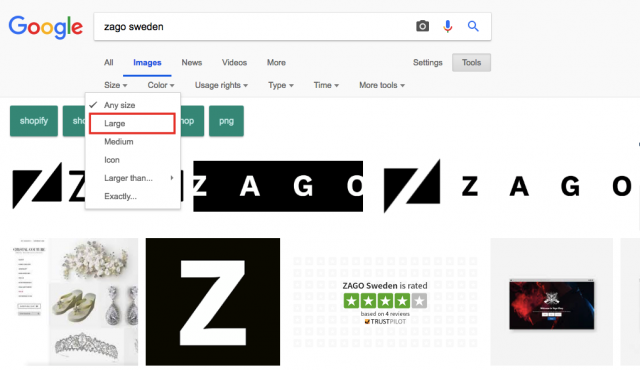This screenshot has height=370, width=640.
Task: Click the Google logo
Action: click(x=46, y=27)
